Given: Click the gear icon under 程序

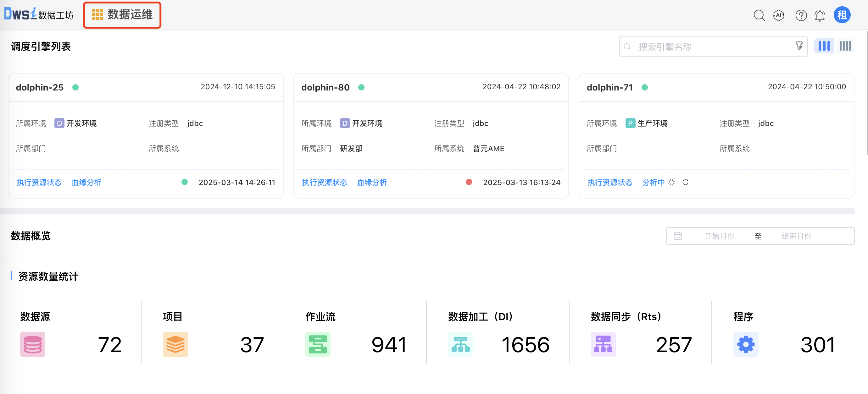Looking at the screenshot, I should tap(746, 344).
